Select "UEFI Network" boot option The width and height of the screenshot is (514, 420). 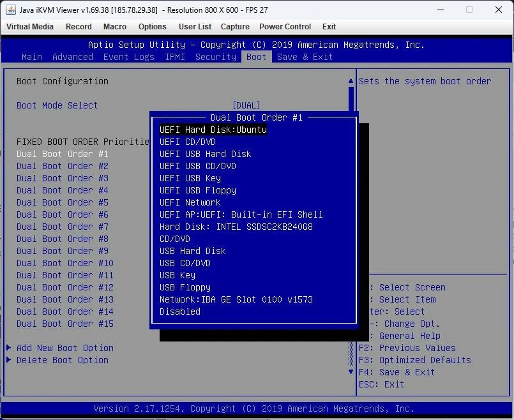tap(193, 202)
